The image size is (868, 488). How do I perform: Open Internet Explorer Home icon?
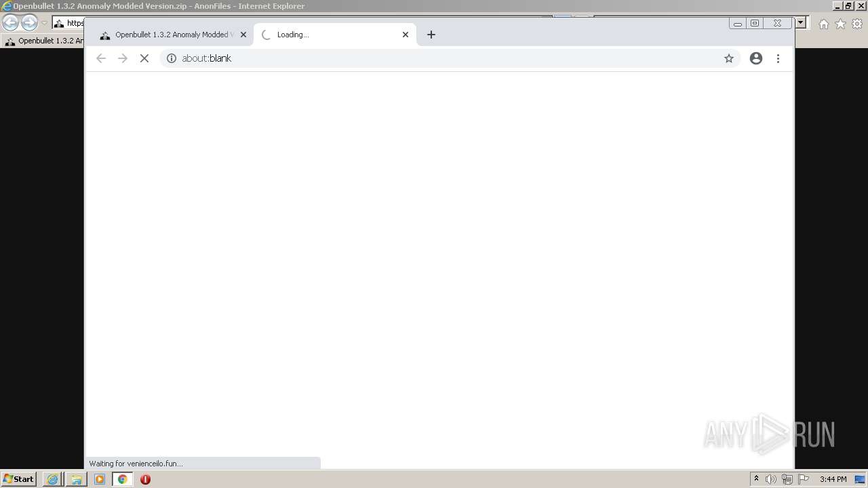(823, 24)
